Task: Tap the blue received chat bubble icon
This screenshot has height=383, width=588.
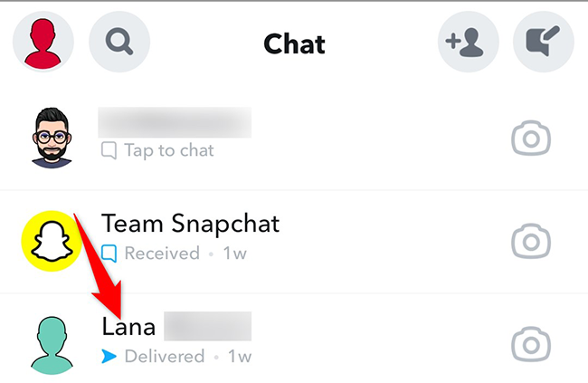Action: 109,254
